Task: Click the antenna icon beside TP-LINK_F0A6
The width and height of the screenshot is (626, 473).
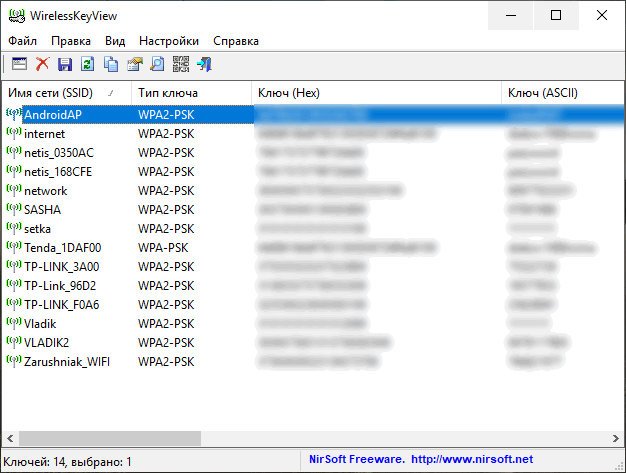Action: (x=14, y=305)
